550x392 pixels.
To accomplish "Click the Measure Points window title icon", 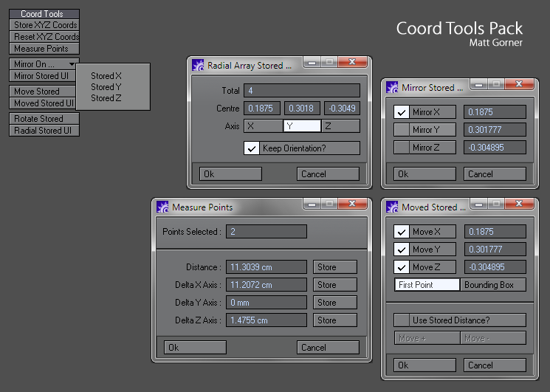I will (x=162, y=207).
